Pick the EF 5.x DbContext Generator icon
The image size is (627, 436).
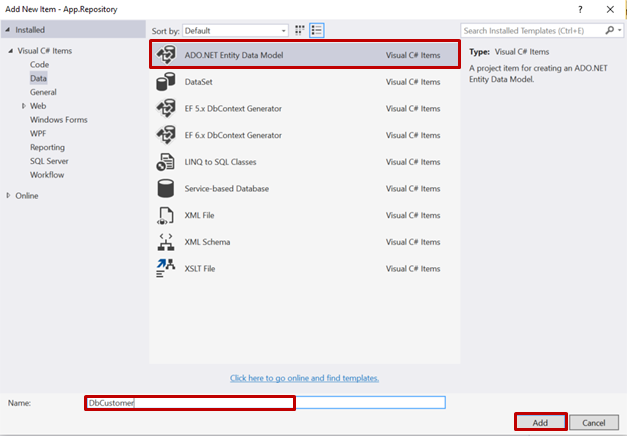tap(166, 108)
